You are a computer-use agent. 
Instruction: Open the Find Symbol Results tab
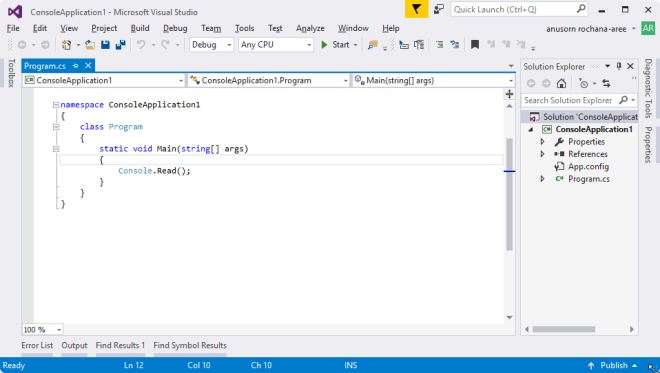[190, 345]
